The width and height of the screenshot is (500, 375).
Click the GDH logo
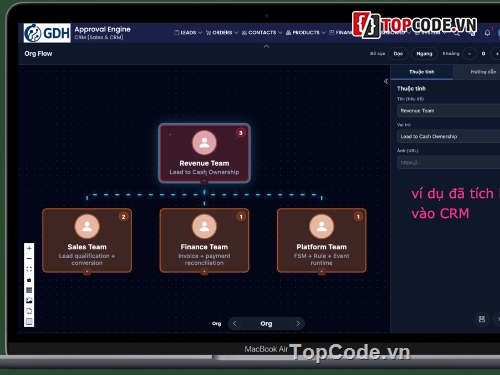[x=47, y=33]
